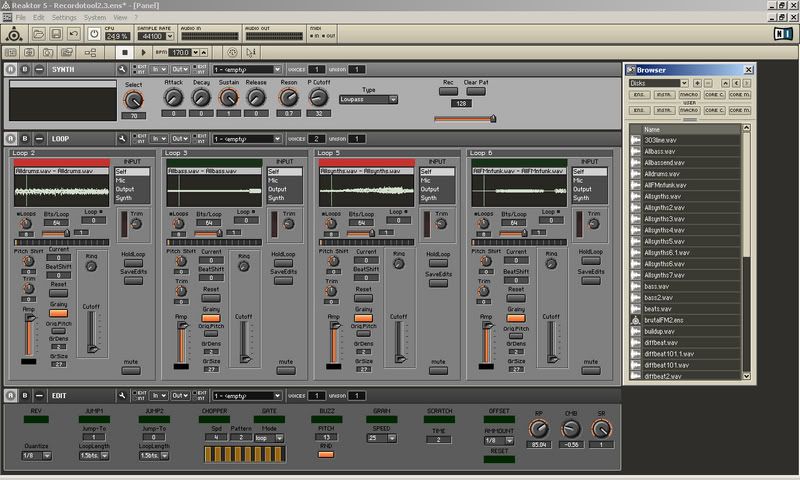The width and height of the screenshot is (800, 480).
Task: Click the Rec button in SYNTH
Action: click(x=448, y=91)
